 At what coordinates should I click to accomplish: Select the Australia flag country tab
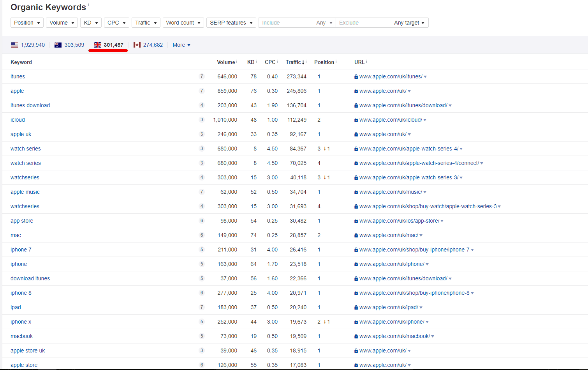pyautogui.click(x=69, y=45)
